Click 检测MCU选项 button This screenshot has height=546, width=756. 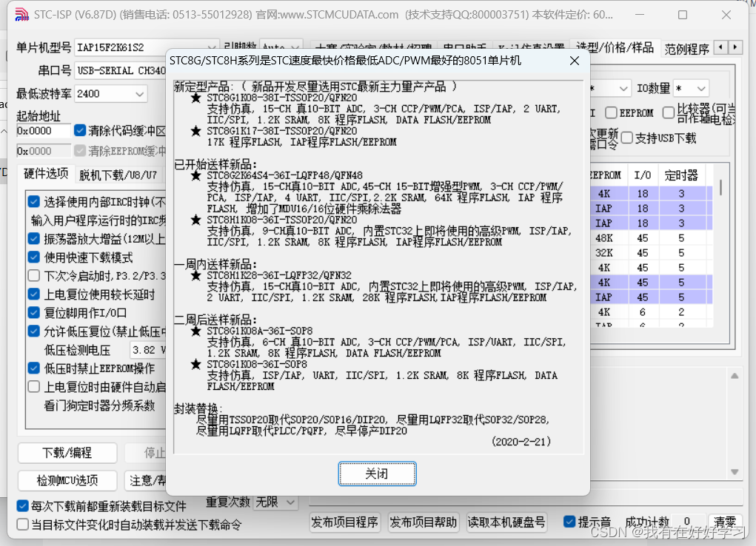coord(67,480)
